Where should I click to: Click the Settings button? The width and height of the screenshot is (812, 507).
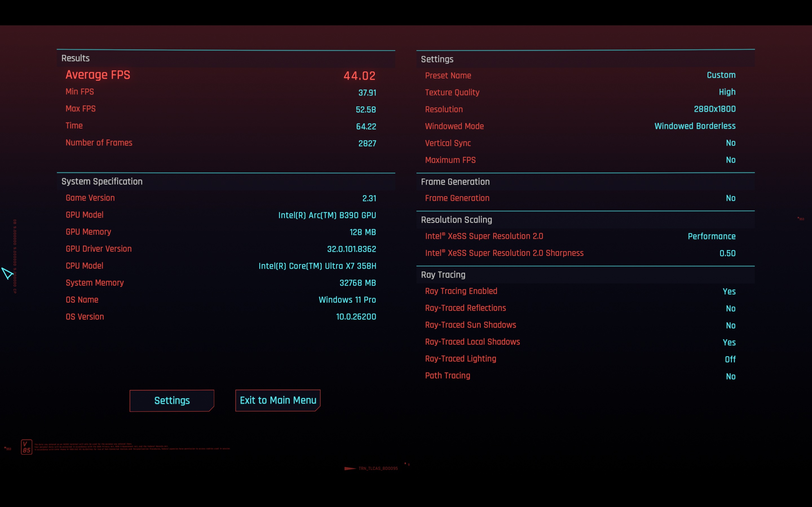[x=172, y=400]
